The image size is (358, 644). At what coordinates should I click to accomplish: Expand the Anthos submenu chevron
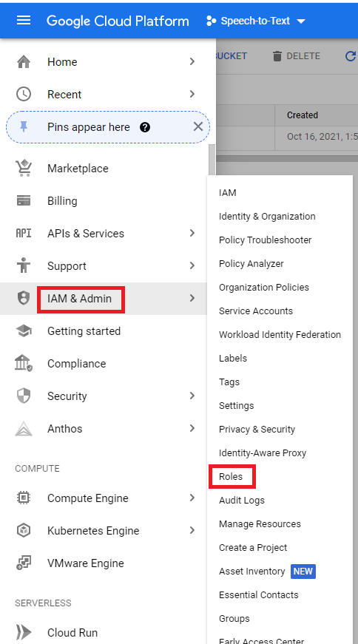coord(192,428)
